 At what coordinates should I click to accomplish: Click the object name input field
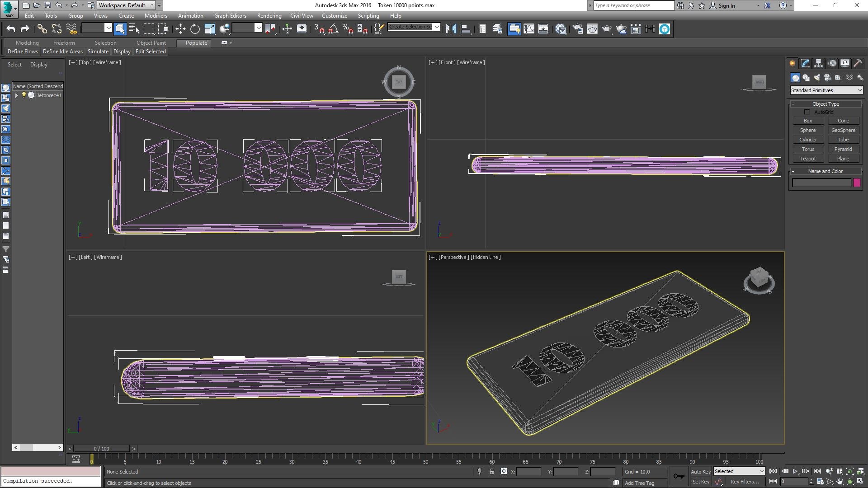(x=821, y=183)
